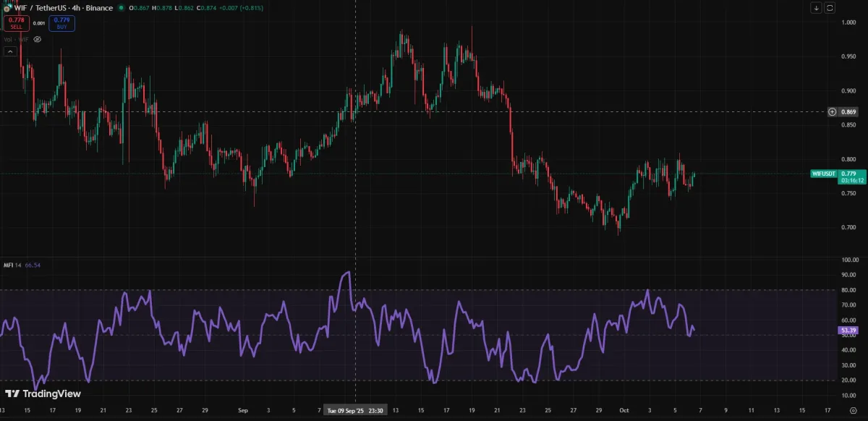868x421 pixels.
Task: Click the 100.00 MFI axis label
Action: click(850, 259)
